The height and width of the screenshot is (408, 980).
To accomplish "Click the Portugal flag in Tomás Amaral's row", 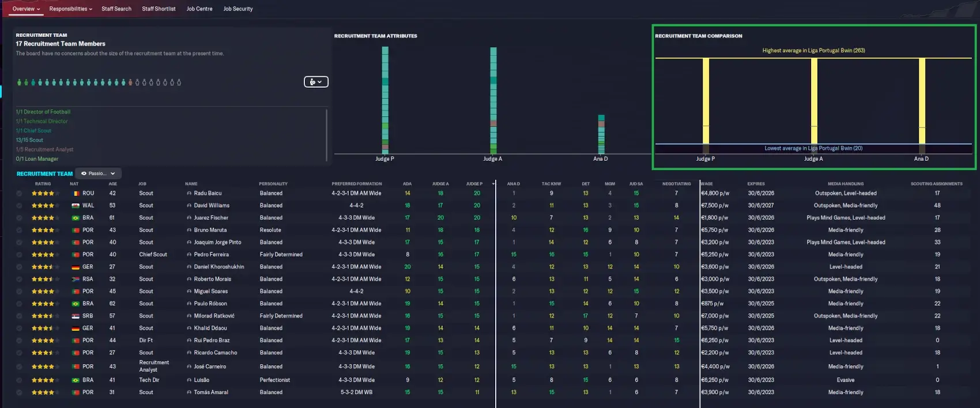I will (x=75, y=392).
